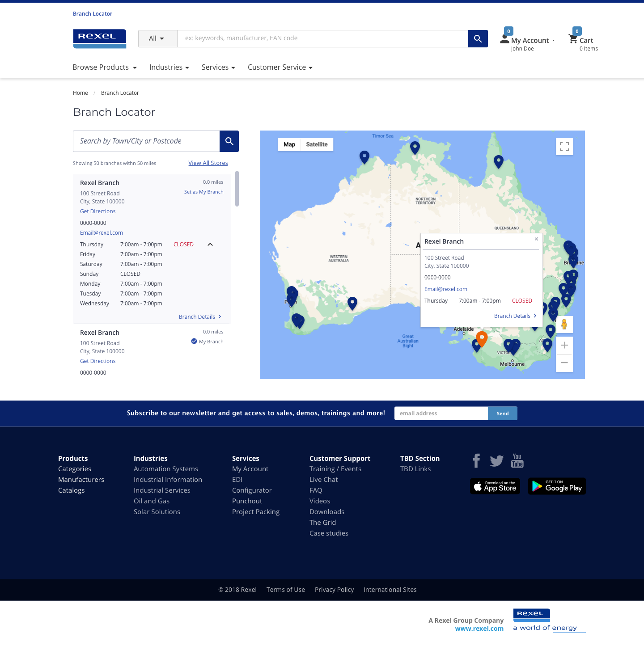Open the All category search dropdown
The image size is (644, 671).
click(x=157, y=38)
